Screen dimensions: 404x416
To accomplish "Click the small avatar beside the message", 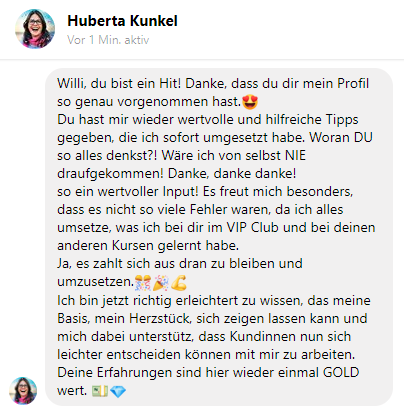I will coord(23,391).
